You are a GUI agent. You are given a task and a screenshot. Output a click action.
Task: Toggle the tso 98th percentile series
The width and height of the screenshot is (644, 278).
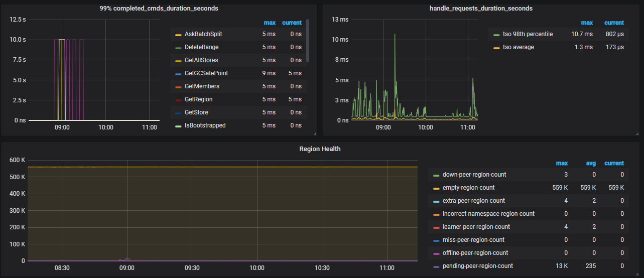(528, 34)
